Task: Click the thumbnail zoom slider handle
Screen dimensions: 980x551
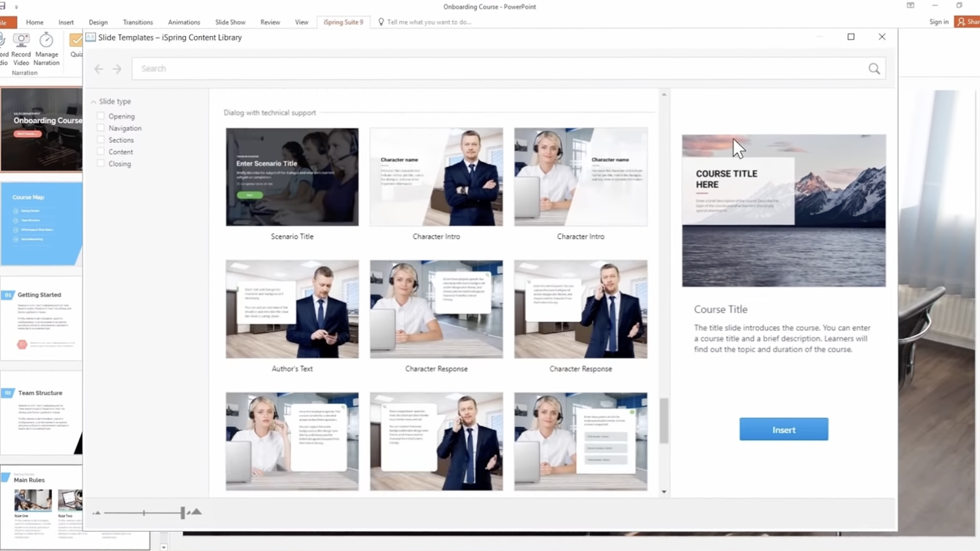Action: (x=182, y=513)
